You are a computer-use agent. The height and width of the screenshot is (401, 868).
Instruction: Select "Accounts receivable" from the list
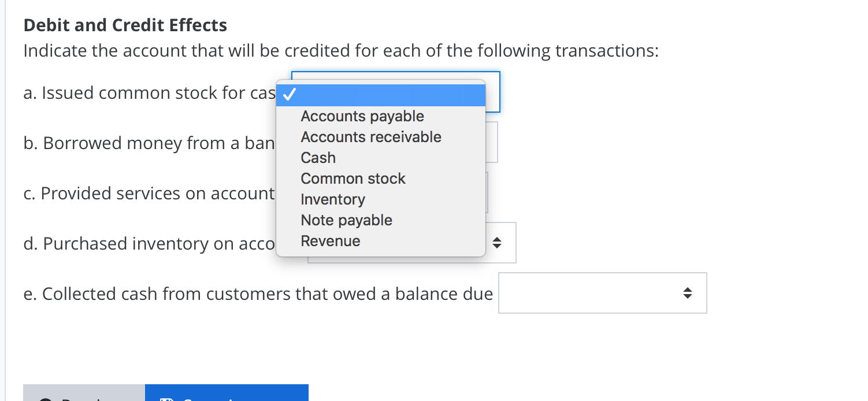click(x=370, y=137)
